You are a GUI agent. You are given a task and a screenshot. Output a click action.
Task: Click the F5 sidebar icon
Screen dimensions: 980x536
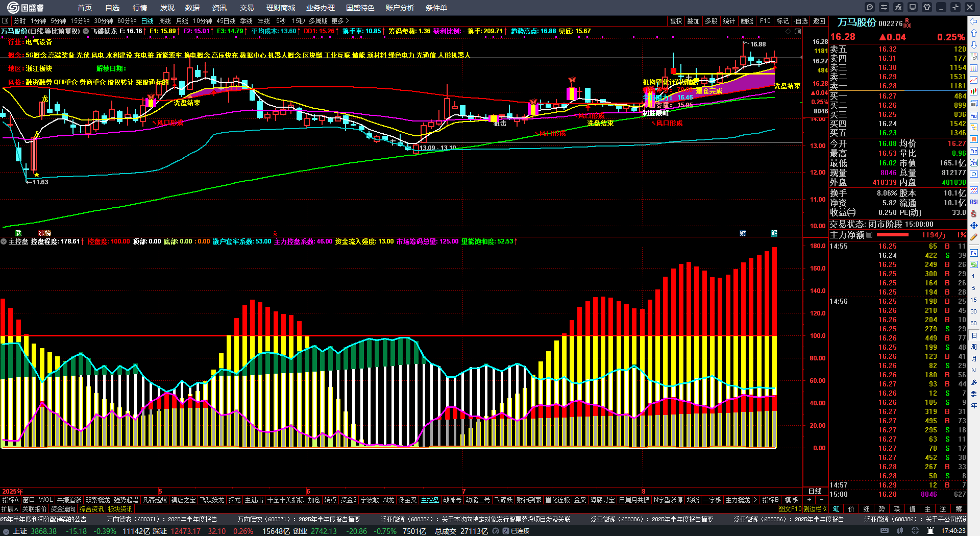(x=974, y=253)
